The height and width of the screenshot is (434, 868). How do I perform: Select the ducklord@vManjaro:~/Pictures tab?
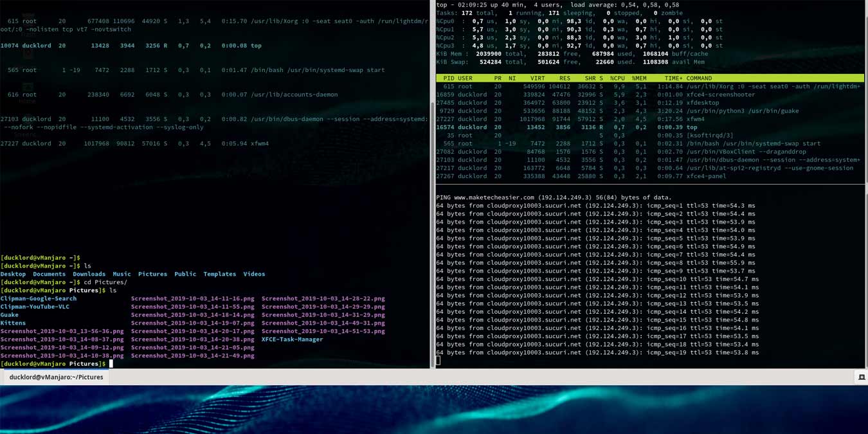click(56, 377)
